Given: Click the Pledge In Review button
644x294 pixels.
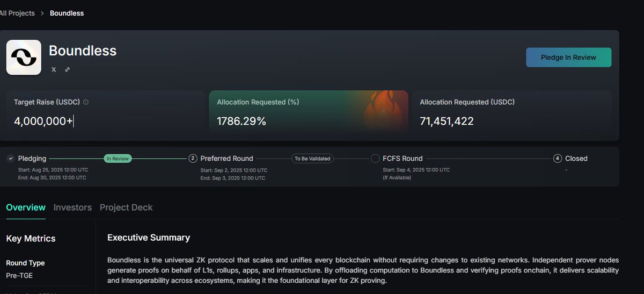Looking at the screenshot, I should [568, 58].
